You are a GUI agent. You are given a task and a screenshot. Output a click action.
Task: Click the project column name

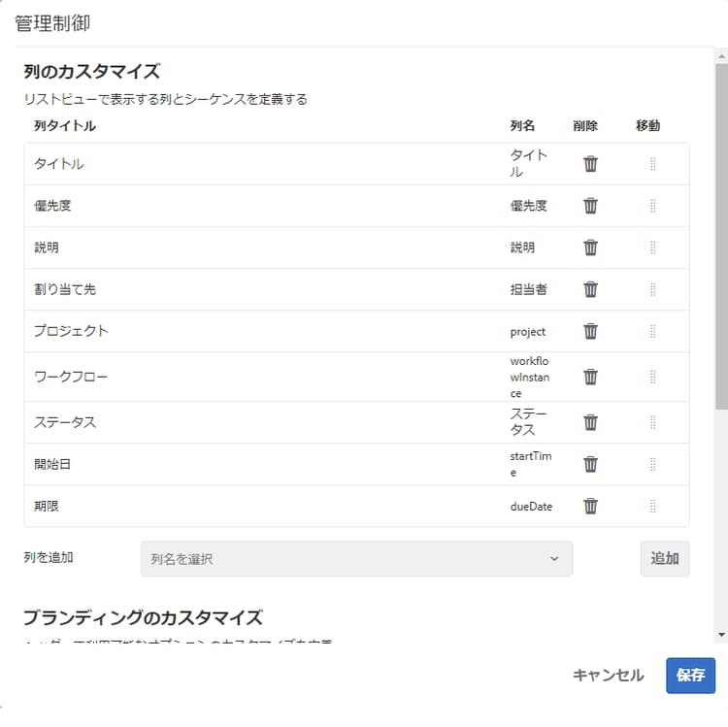pyautogui.click(x=527, y=332)
